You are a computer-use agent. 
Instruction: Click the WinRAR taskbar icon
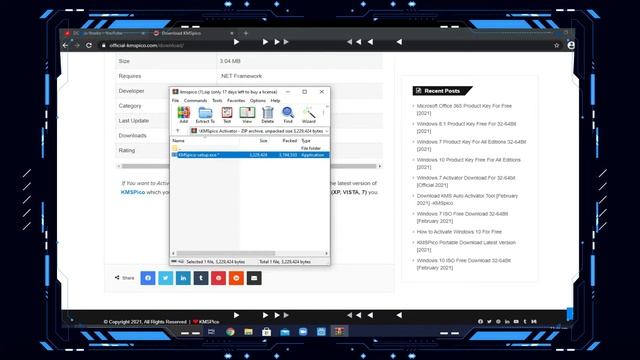[x=339, y=331]
